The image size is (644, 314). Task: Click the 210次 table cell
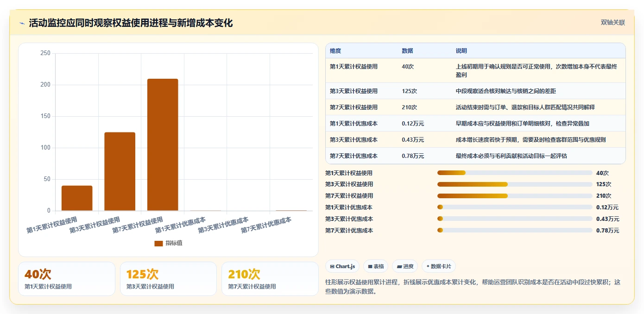[410, 107]
